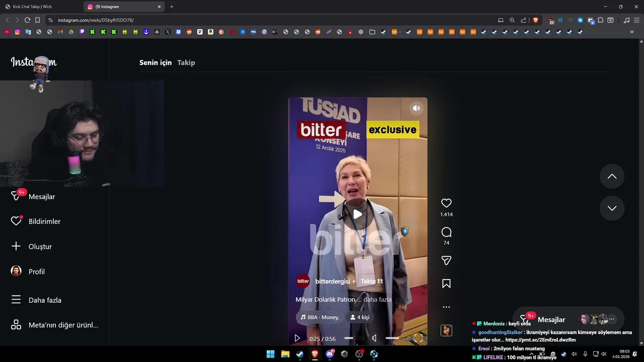Image resolution: width=644 pixels, height=362 pixels.
Task: Open the Brave main hamburger menu
Action: tap(636, 20)
